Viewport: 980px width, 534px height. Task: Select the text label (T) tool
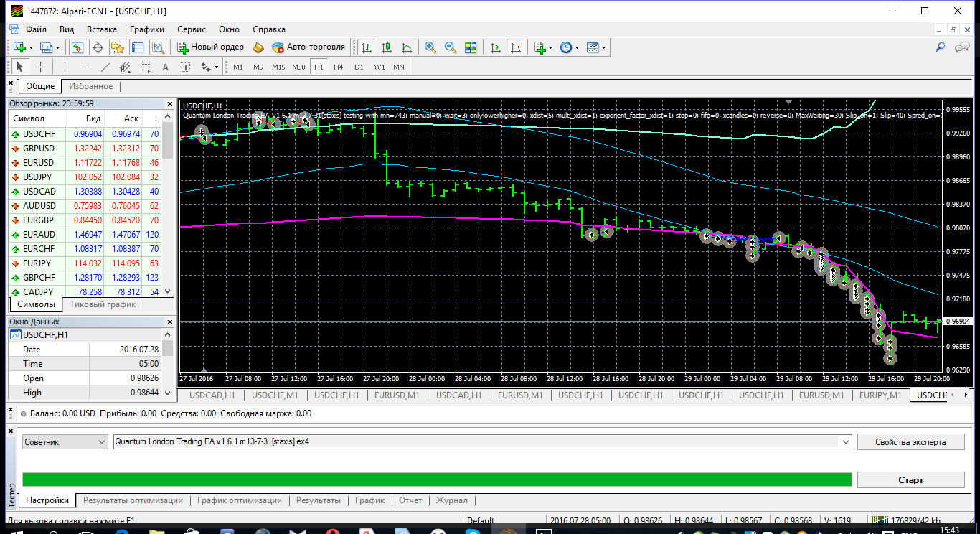[x=185, y=67]
